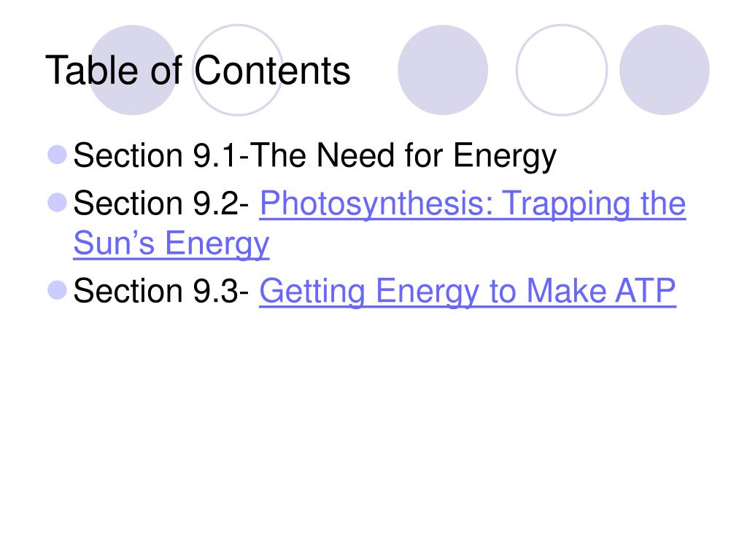
Task: Open the Photosynthesis: Trapping the Sun's Energy link
Action: tap(472, 204)
